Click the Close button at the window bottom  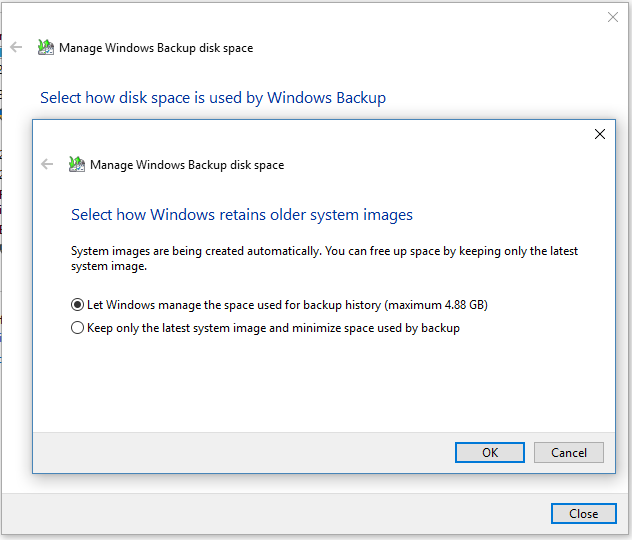coord(584,513)
